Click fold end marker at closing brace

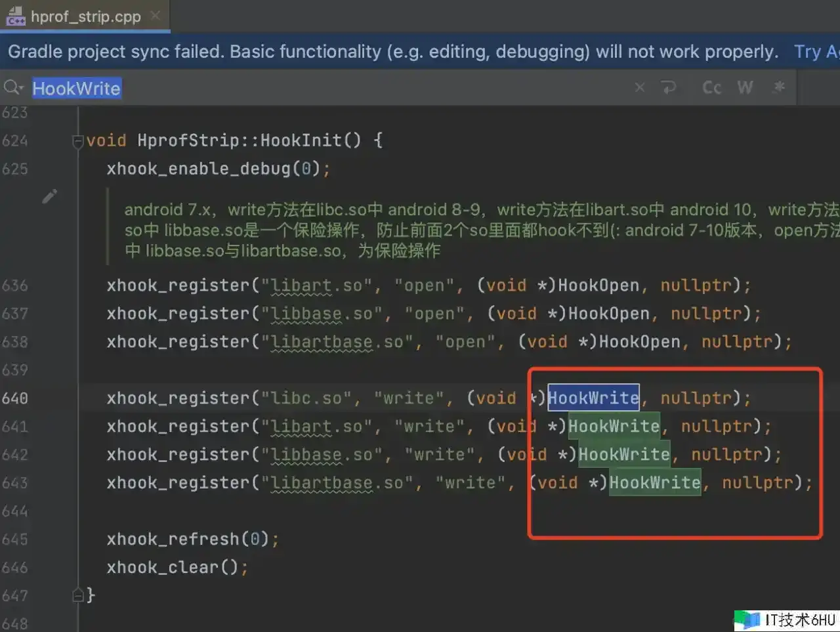pos(77,595)
